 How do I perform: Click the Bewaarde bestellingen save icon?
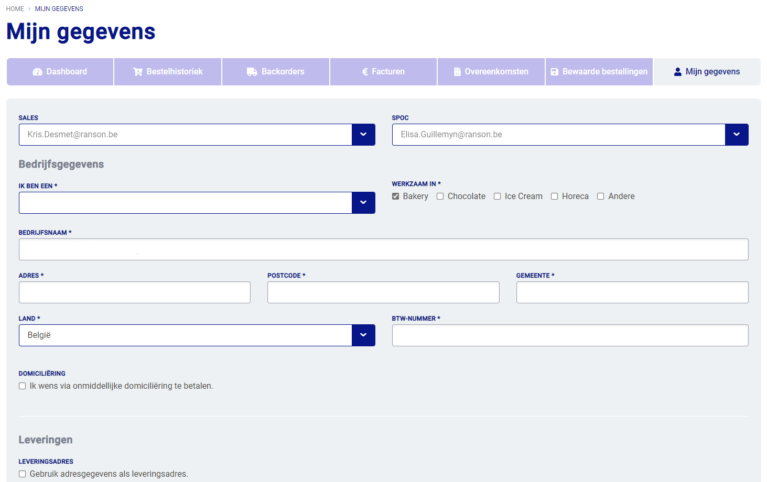[555, 72]
